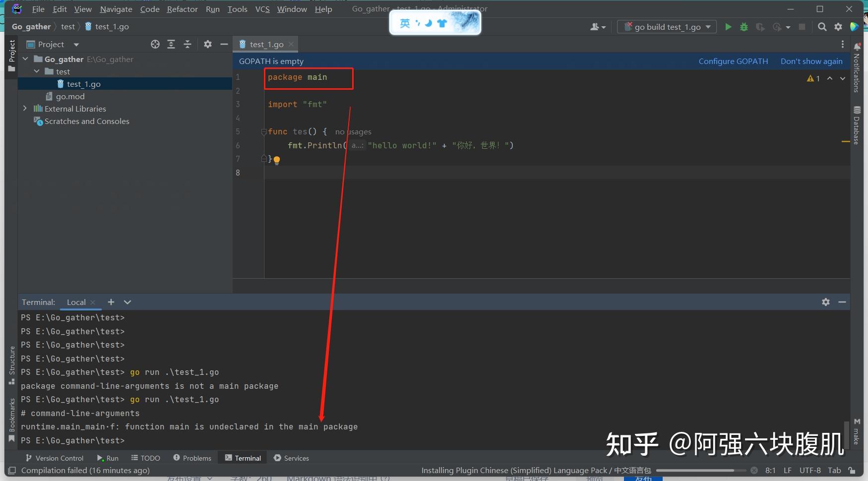Open the VCS menu

tap(262, 9)
